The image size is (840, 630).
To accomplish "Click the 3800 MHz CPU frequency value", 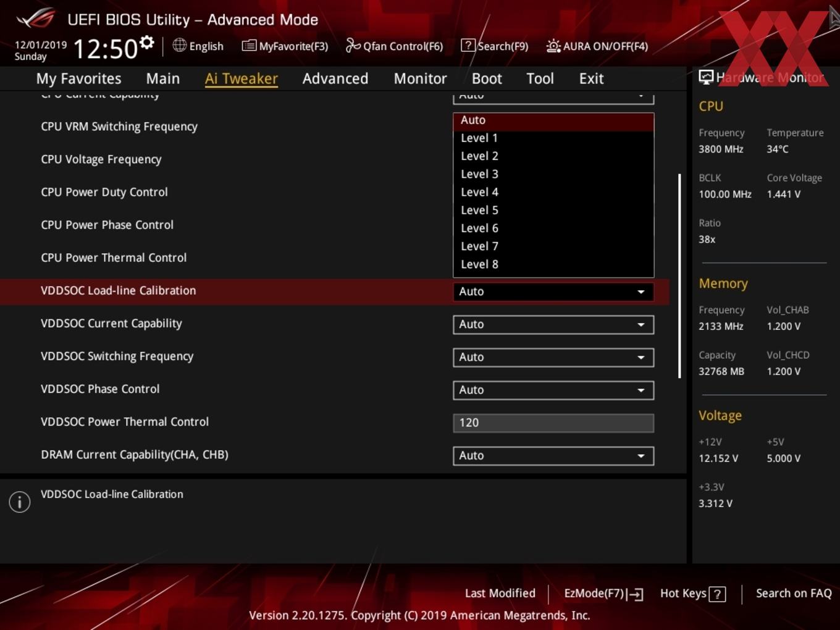I will 721,149.
